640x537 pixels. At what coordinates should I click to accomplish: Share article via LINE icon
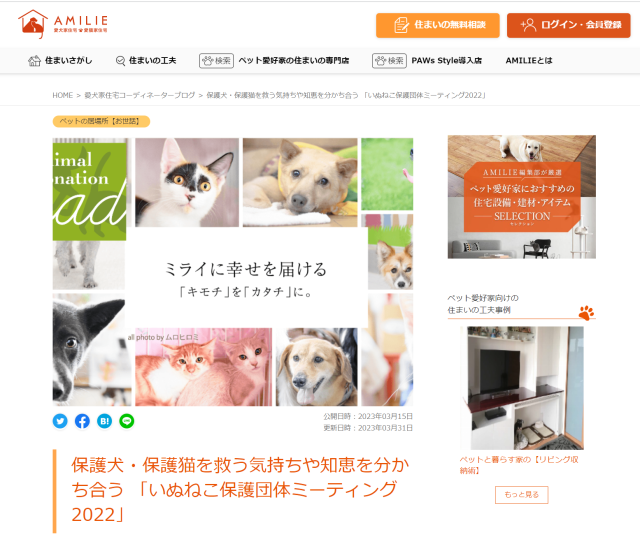(127, 421)
